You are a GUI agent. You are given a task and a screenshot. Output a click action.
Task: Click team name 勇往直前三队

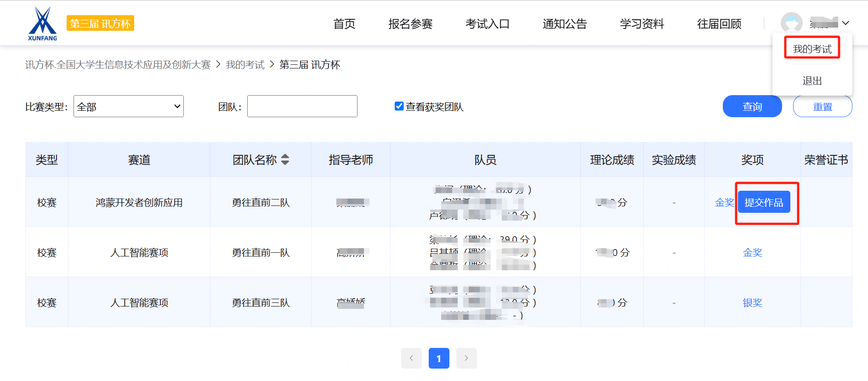261,302
